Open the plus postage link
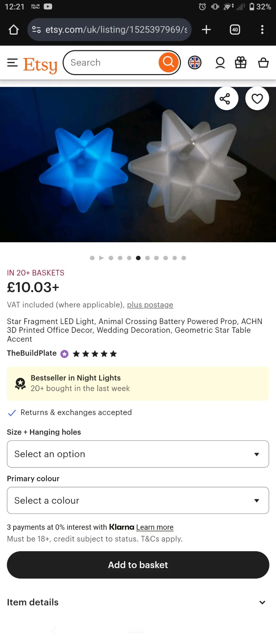Viewport: 276px width, 644px height. (150, 305)
